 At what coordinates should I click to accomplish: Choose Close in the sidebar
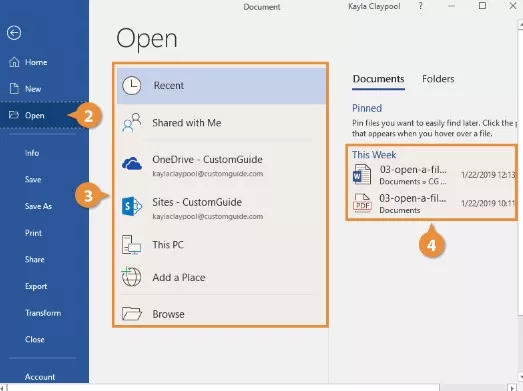tap(35, 339)
